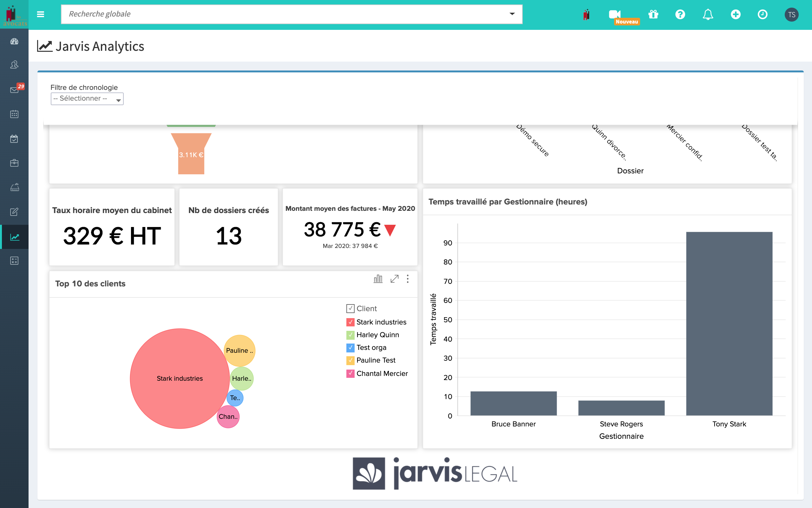The width and height of the screenshot is (812, 508).
Task: Click the Mar 2020: 37 984 € text
Action: click(x=350, y=246)
